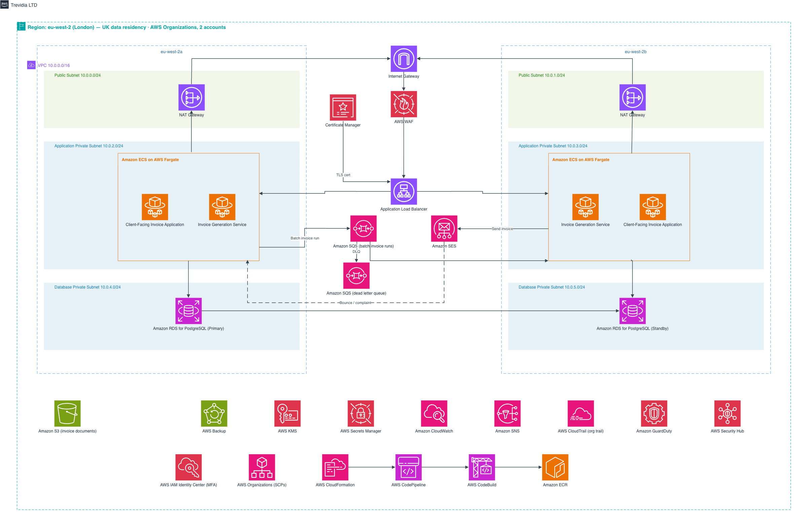Click "Application Private Subnet 10.0.2.0/24" label
Viewport: 808px width, 532px height.
point(88,146)
